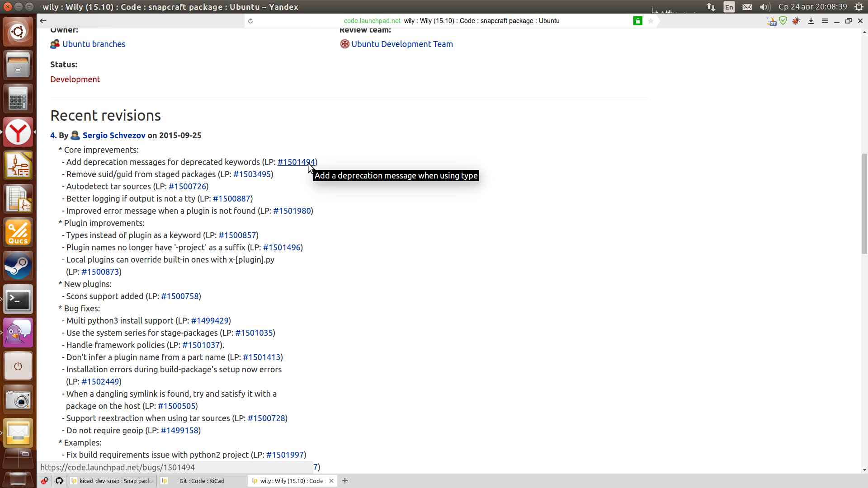Open the keyboard layout En indicator

click(x=729, y=7)
